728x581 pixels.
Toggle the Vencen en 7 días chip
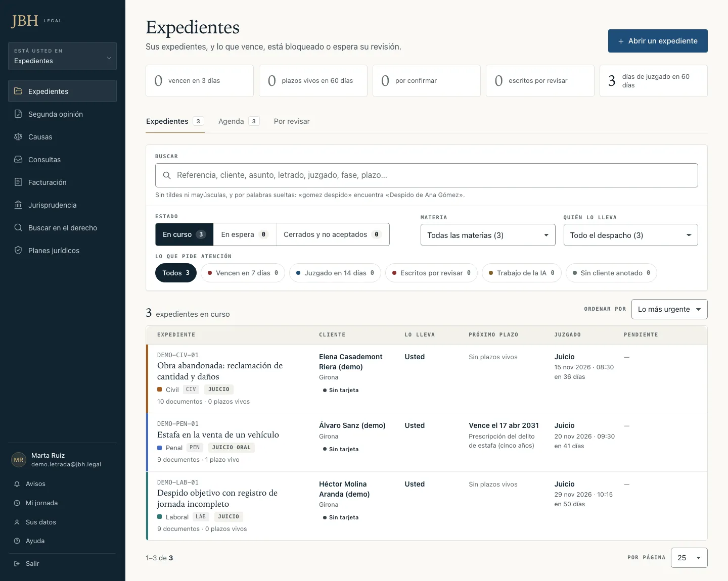(x=243, y=273)
